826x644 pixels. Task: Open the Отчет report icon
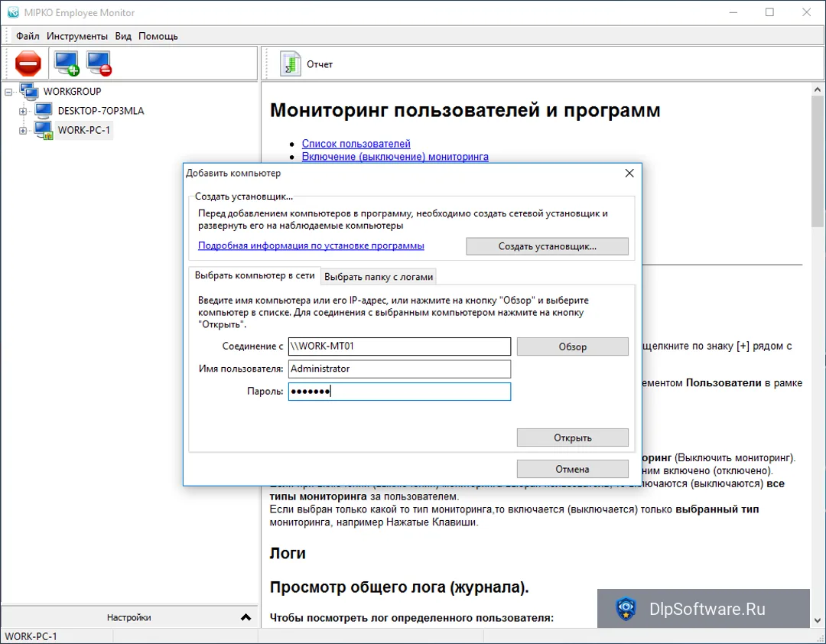pyautogui.click(x=291, y=63)
